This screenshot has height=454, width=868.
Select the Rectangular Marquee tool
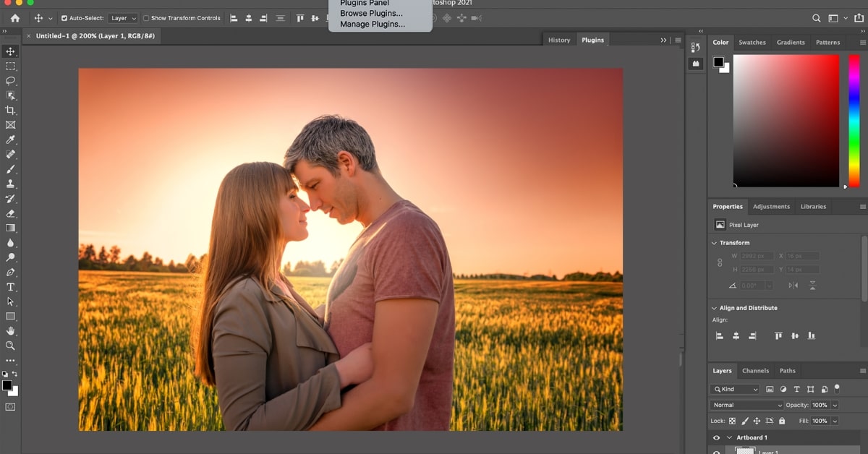tap(10, 67)
